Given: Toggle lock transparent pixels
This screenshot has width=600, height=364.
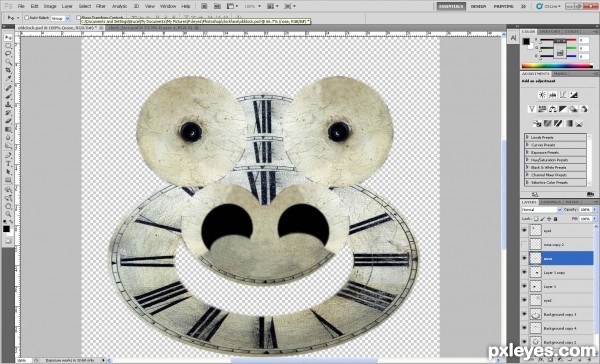Looking at the screenshot, I should click(536, 219).
